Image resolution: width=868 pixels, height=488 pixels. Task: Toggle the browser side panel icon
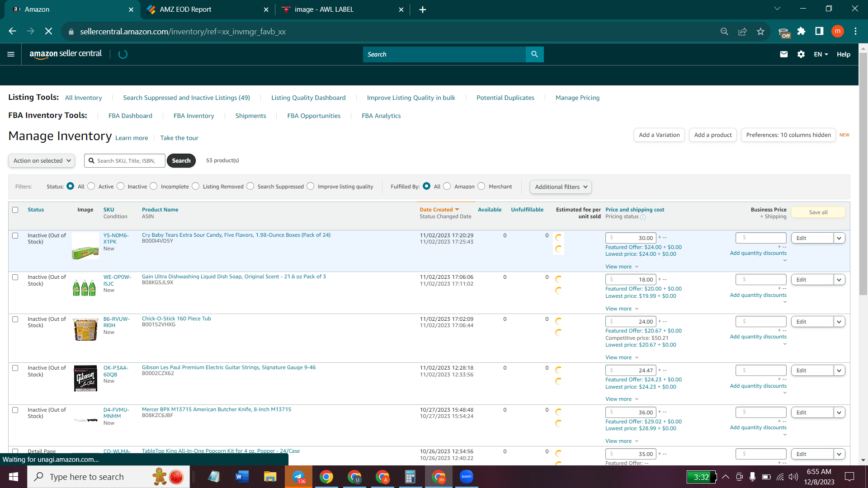click(819, 31)
